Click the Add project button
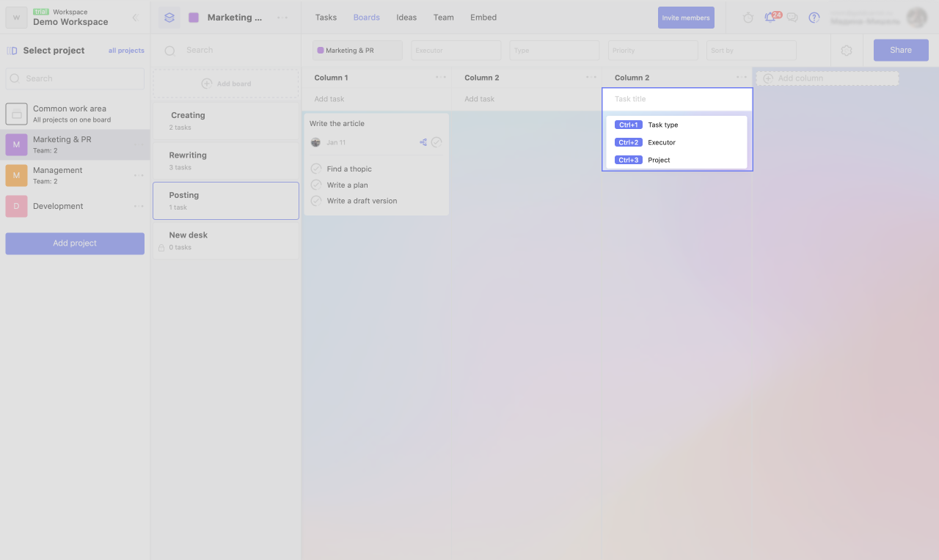Image resolution: width=939 pixels, height=560 pixels. (75, 243)
